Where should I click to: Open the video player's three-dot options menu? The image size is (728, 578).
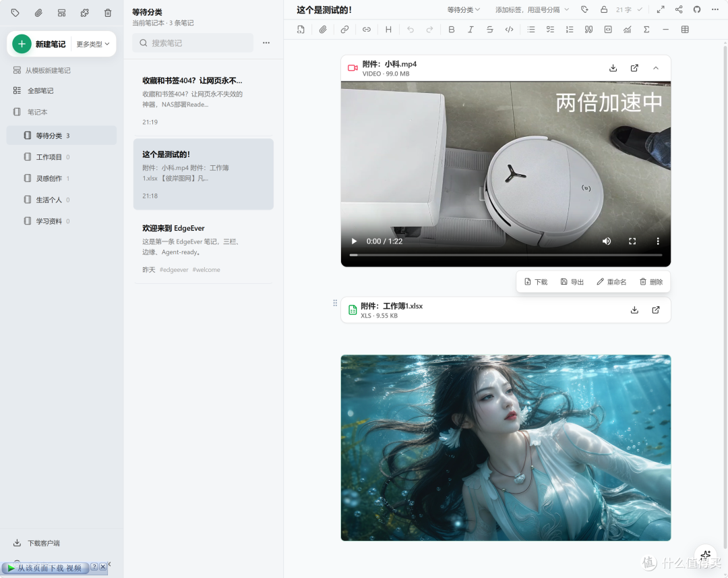click(x=657, y=241)
